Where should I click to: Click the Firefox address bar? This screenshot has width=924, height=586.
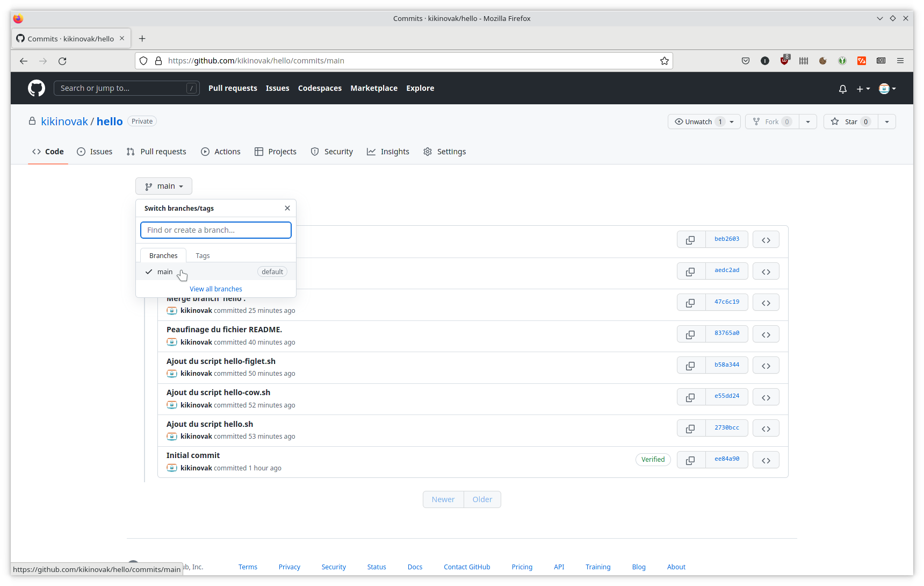pos(404,61)
